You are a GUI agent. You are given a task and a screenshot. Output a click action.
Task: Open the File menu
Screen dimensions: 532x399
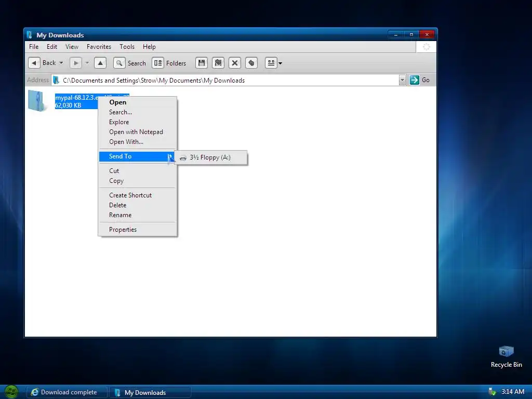point(34,47)
